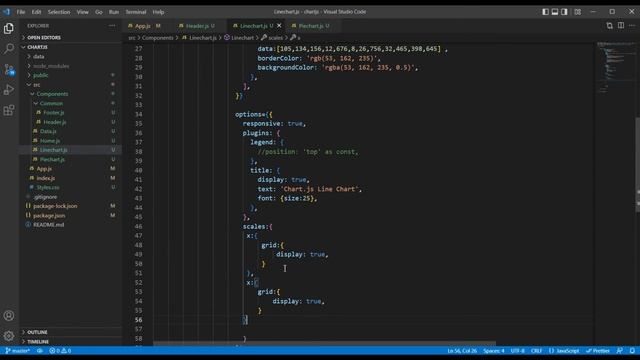Expand Open Editors section
Screen dimensions: 640x360
(70, 38)
